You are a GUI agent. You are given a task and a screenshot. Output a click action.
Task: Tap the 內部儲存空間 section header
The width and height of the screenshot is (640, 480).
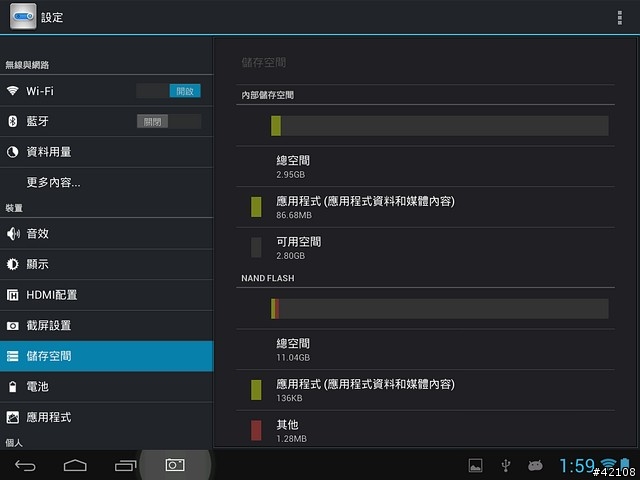[x=268, y=95]
